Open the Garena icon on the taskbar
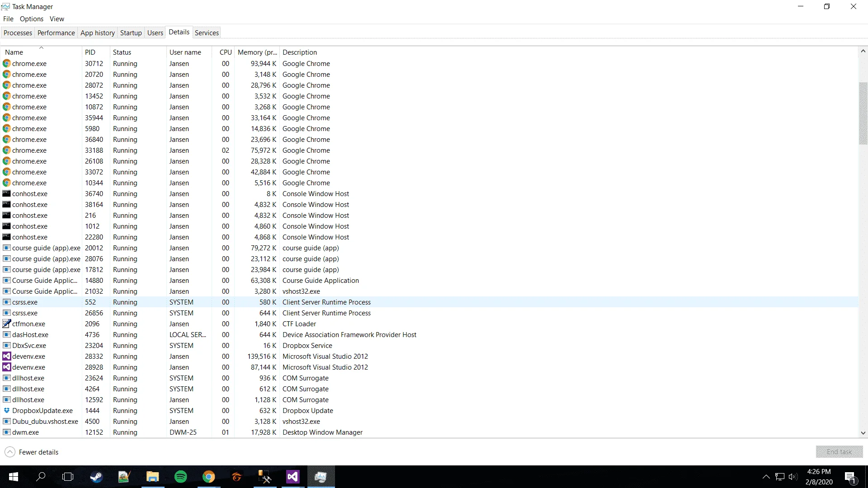The height and width of the screenshot is (488, 868). coord(236,477)
